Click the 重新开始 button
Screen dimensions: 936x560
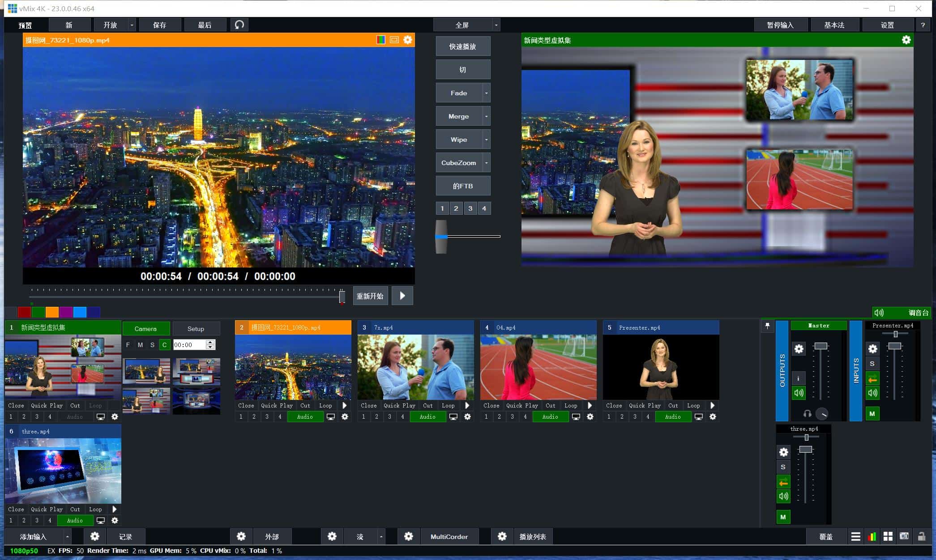[x=370, y=296]
